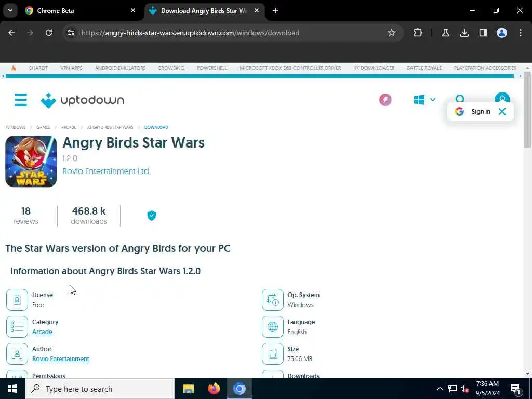This screenshot has height=399, width=532.
Task: Click the address bar URL
Action: click(x=190, y=33)
